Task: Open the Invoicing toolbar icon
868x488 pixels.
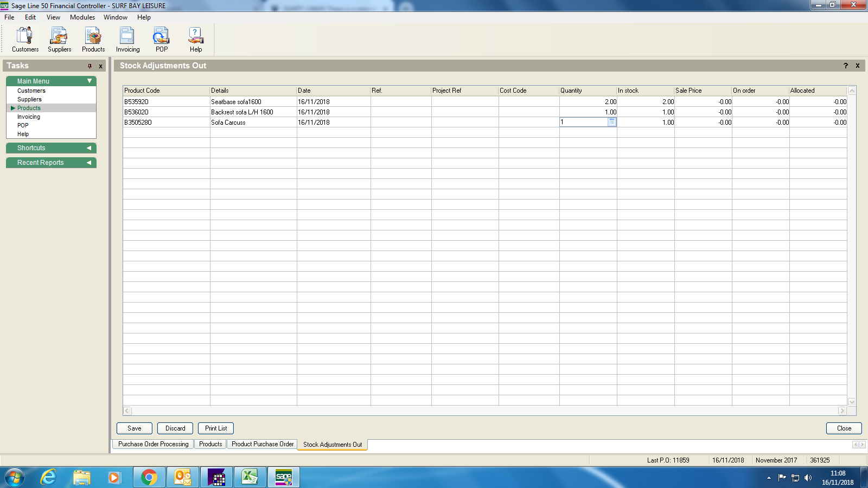Action: tap(127, 40)
